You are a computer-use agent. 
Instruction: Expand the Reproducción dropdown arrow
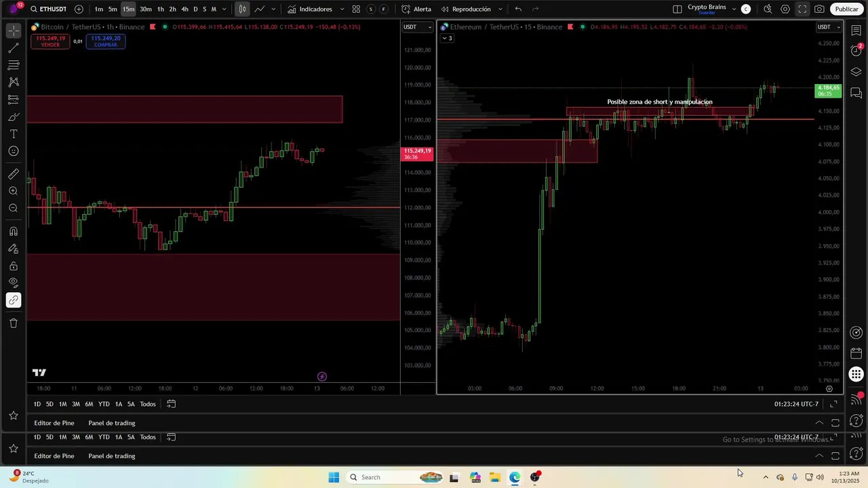pos(500,9)
